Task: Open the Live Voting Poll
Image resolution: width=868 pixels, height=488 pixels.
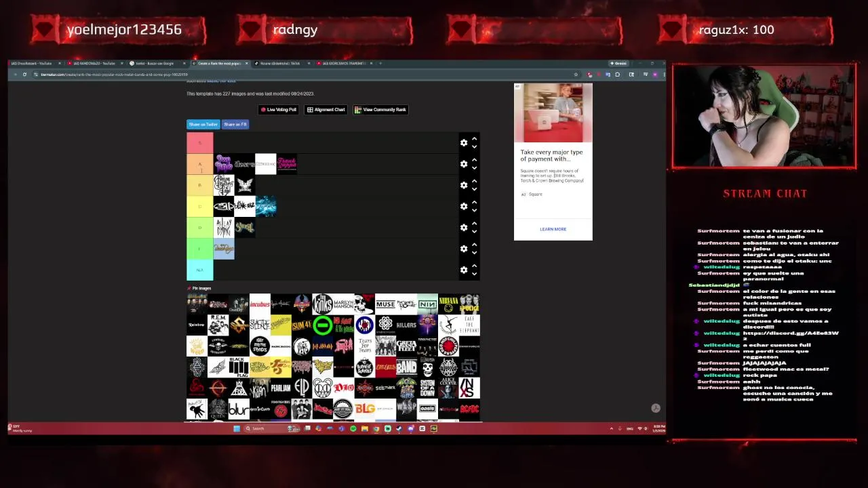Action: (x=279, y=109)
